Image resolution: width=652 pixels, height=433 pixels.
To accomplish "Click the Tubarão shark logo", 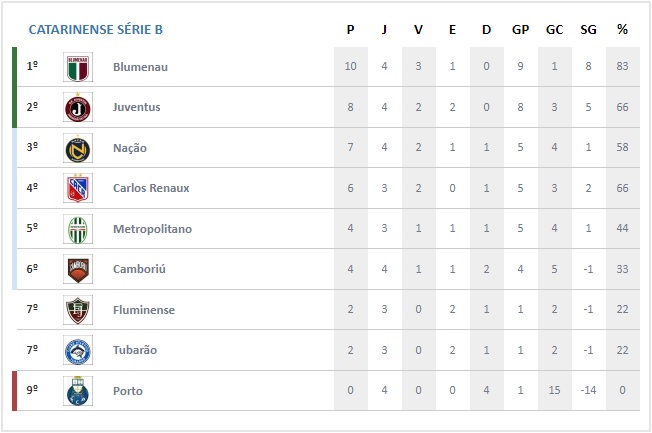I will (78, 350).
